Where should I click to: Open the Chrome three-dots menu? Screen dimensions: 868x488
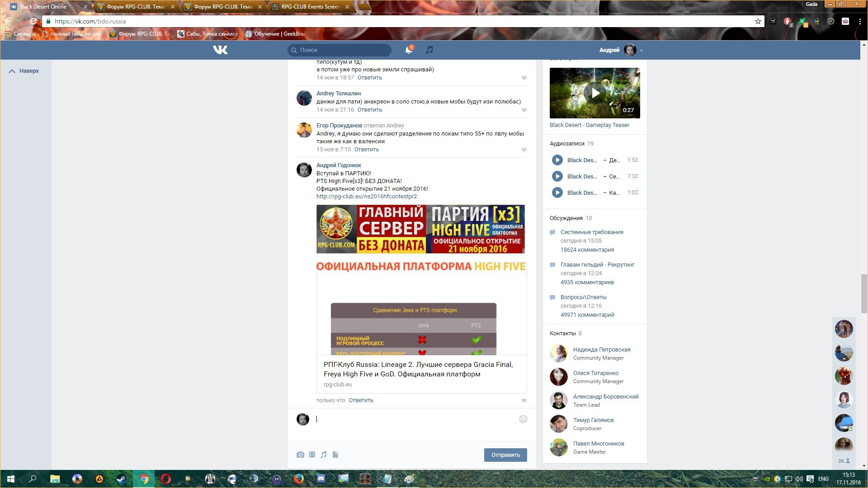[x=860, y=21]
